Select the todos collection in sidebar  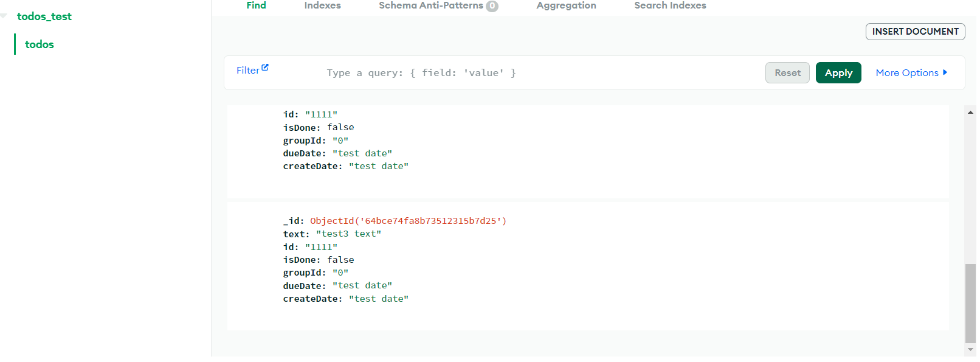(40, 44)
